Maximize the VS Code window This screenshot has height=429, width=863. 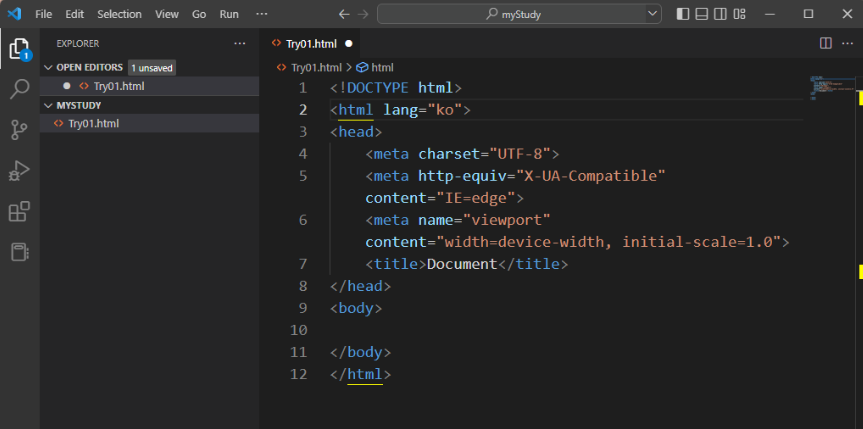pyautogui.click(x=808, y=14)
